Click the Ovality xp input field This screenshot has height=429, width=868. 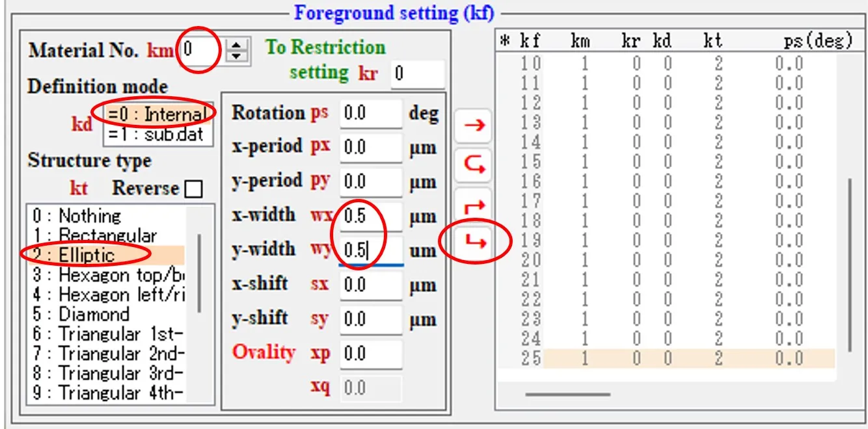click(x=371, y=354)
